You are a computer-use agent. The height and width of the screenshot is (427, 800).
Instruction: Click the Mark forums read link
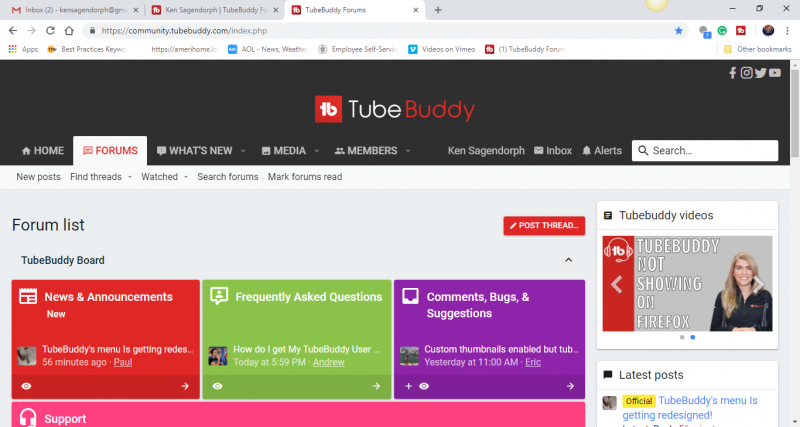click(x=305, y=177)
